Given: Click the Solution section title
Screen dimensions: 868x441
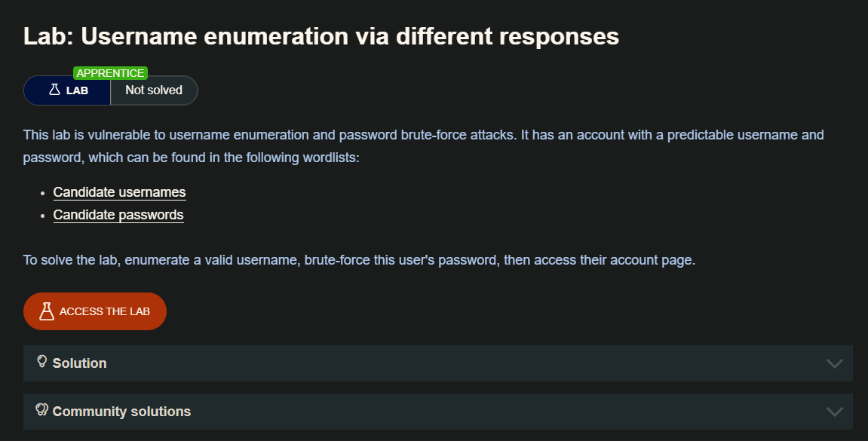Looking at the screenshot, I should coord(79,363).
